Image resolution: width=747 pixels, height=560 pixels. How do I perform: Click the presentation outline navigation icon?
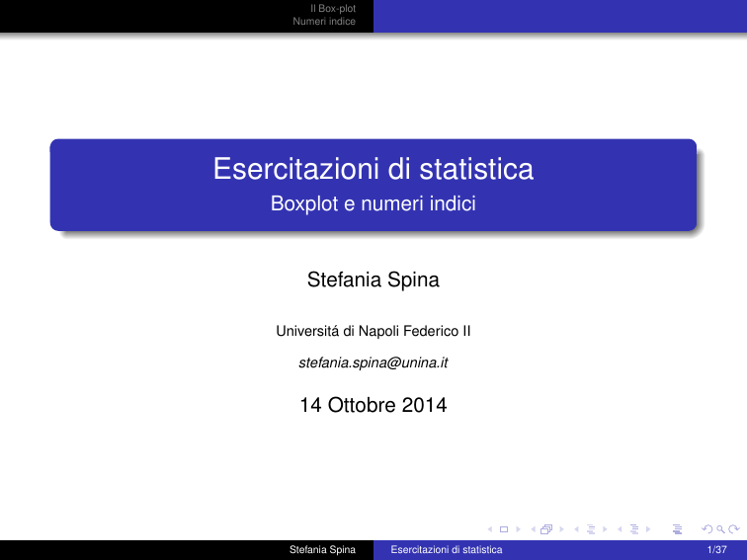pyautogui.click(x=677, y=529)
